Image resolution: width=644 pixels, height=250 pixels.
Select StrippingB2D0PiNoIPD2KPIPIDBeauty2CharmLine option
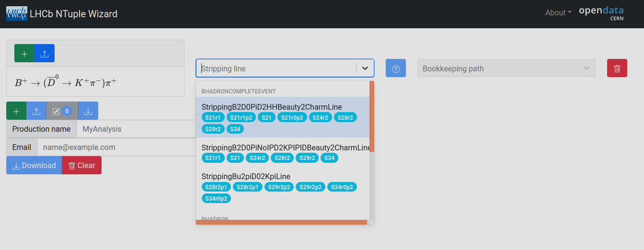pyautogui.click(x=286, y=148)
